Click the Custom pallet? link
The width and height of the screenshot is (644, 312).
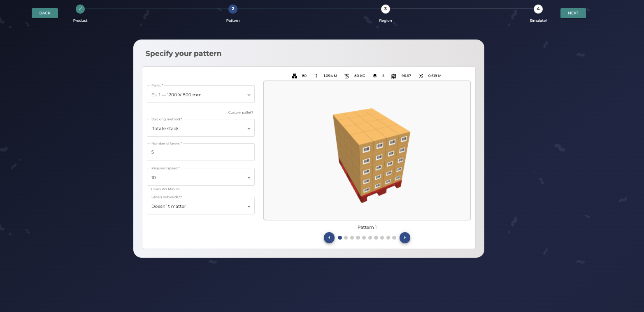pos(240,112)
